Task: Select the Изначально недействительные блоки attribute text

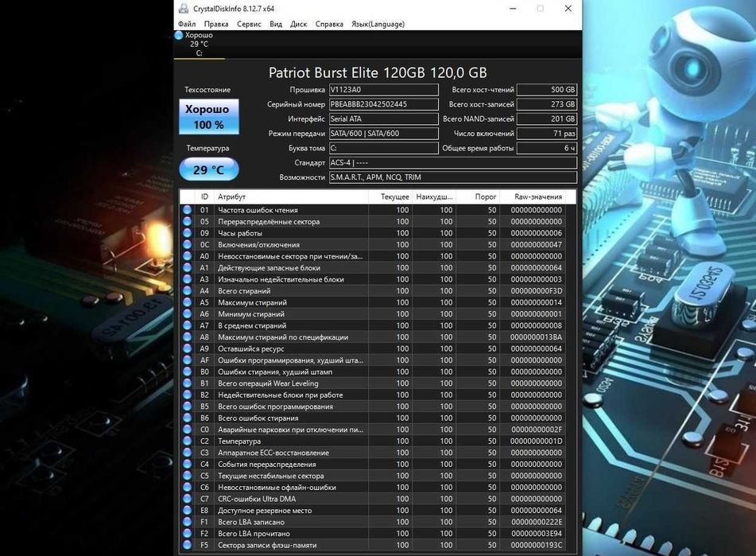Action: (x=281, y=279)
